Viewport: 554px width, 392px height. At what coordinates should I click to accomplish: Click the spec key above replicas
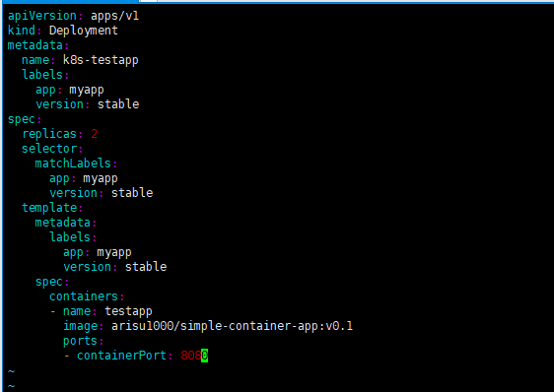pos(22,119)
